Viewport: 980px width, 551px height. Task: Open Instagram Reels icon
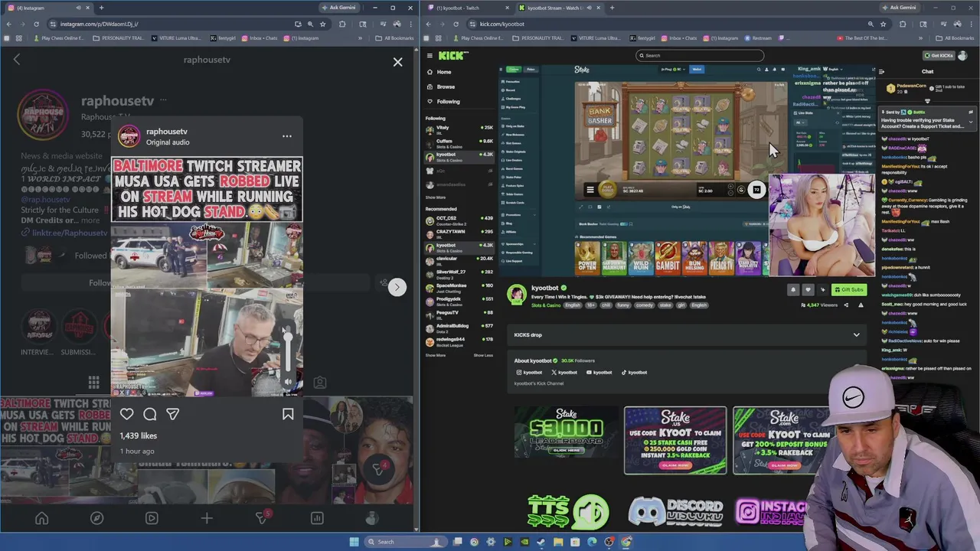pyautogui.click(x=152, y=518)
